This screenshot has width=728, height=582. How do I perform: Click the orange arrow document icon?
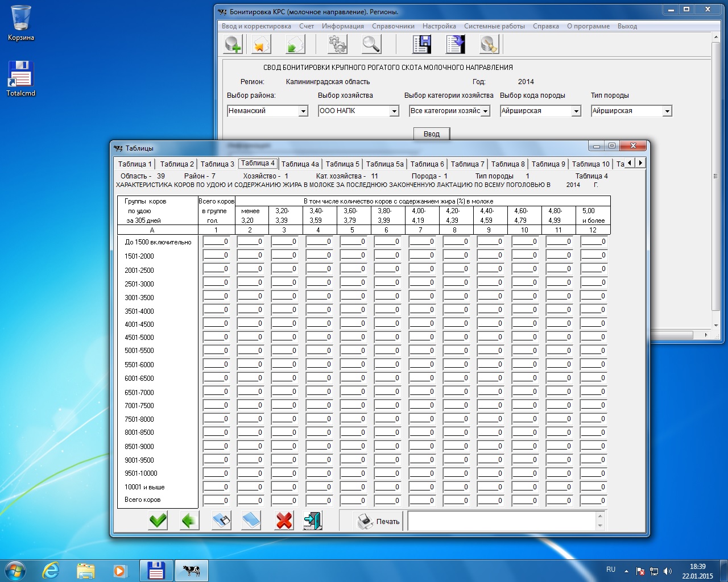coord(261,44)
